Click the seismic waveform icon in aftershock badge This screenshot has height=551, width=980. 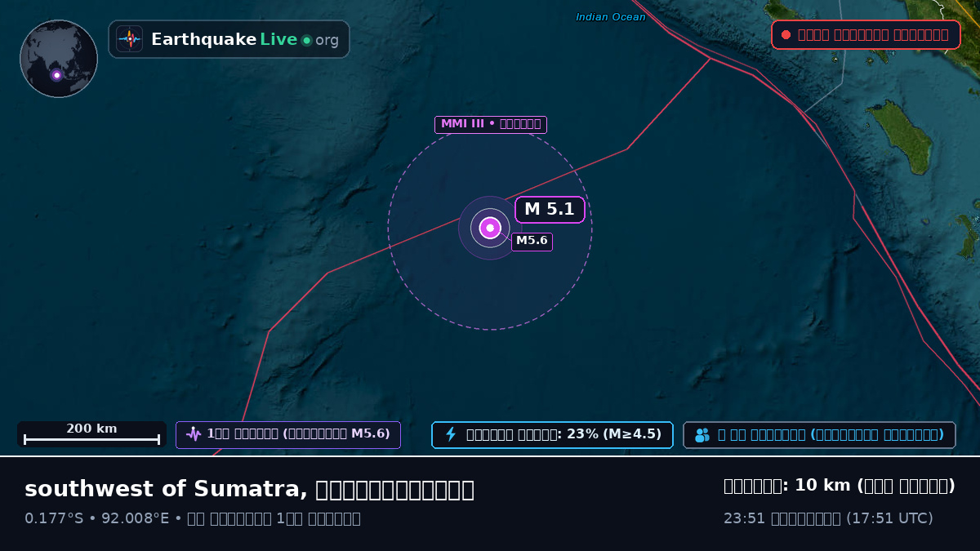194,434
